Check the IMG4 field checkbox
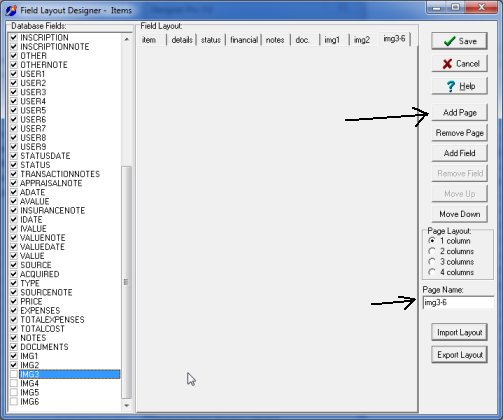 pos(14,383)
